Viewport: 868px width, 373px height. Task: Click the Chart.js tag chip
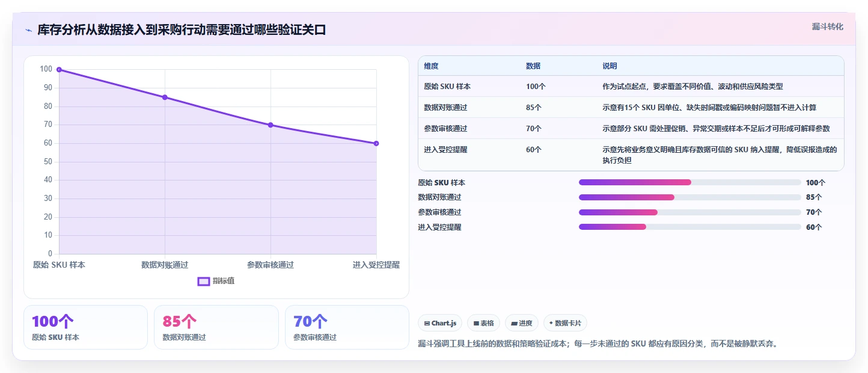point(440,323)
